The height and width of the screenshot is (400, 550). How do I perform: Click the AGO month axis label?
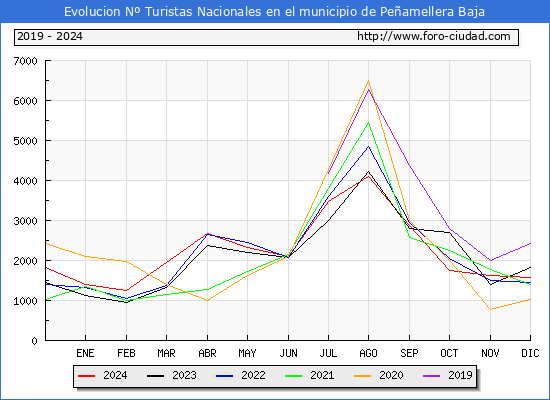[x=368, y=353]
